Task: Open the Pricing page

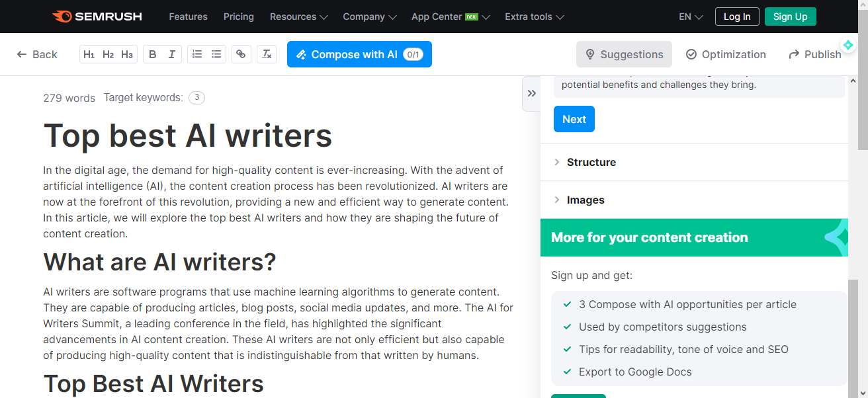Action: 239,17
